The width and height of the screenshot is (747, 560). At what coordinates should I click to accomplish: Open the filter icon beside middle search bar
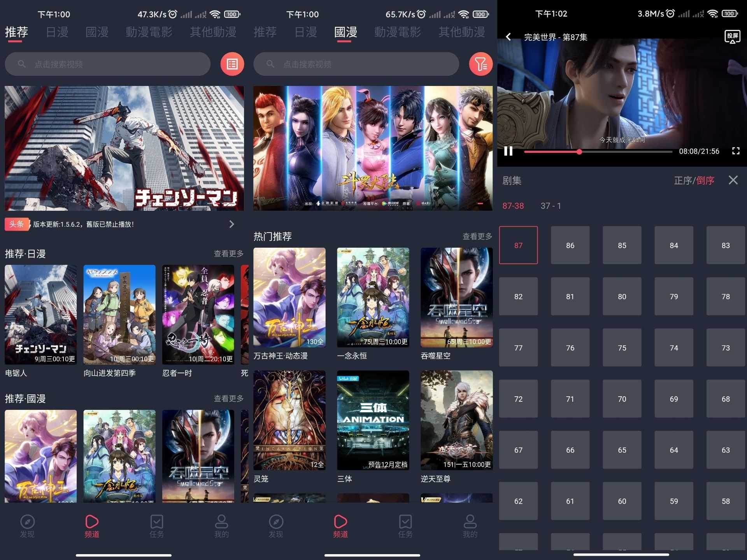pos(481,64)
